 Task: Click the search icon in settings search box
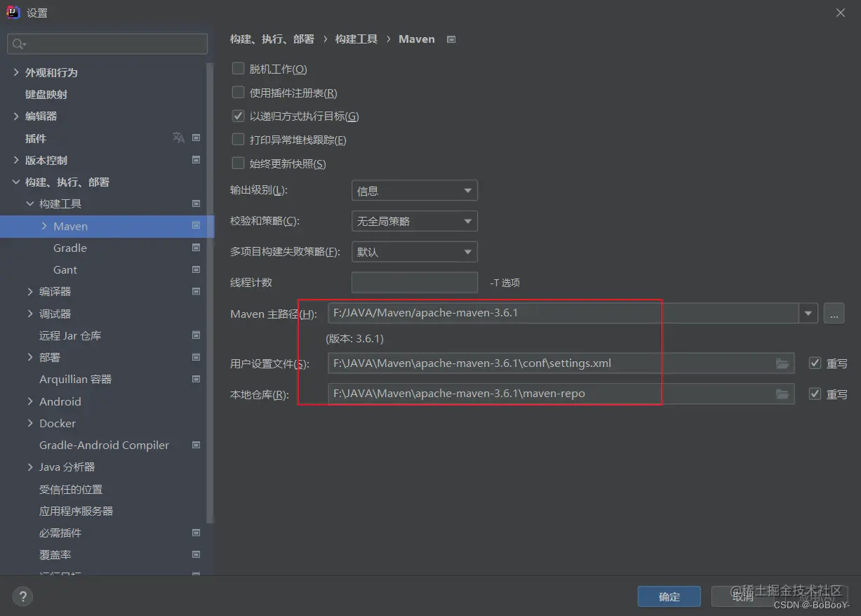18,44
